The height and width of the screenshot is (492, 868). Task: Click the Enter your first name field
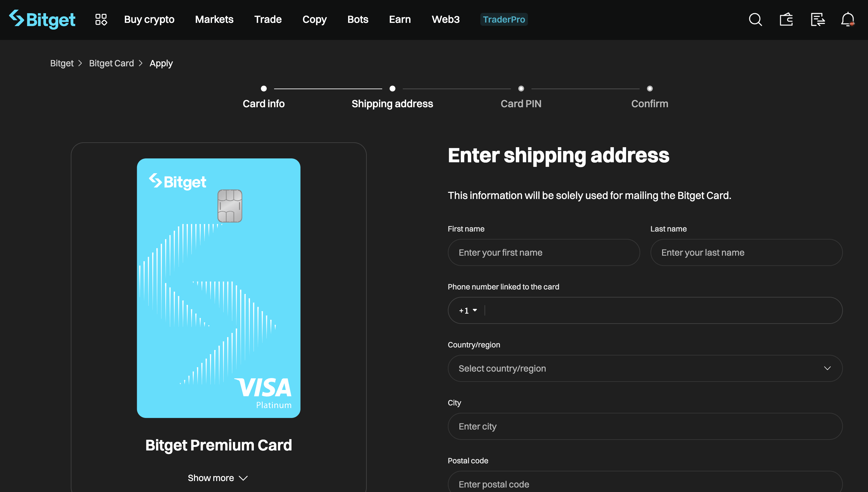543,252
